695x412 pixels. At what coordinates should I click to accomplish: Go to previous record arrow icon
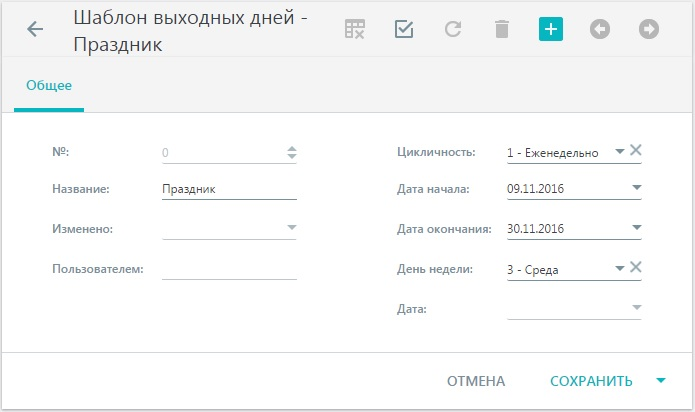coord(600,29)
